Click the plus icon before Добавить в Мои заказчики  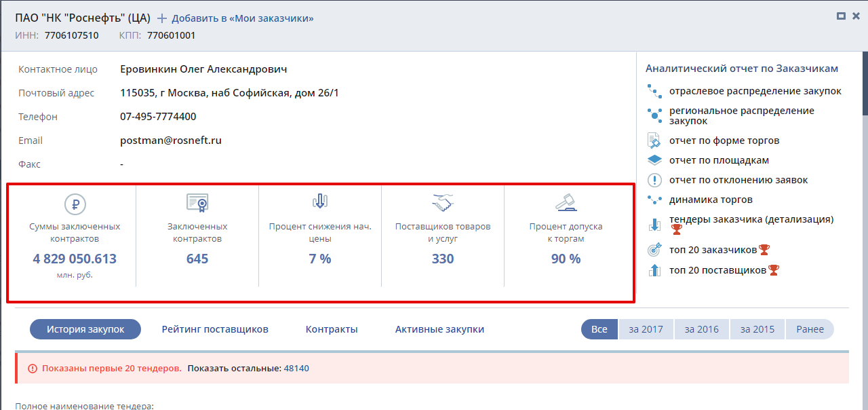click(162, 18)
